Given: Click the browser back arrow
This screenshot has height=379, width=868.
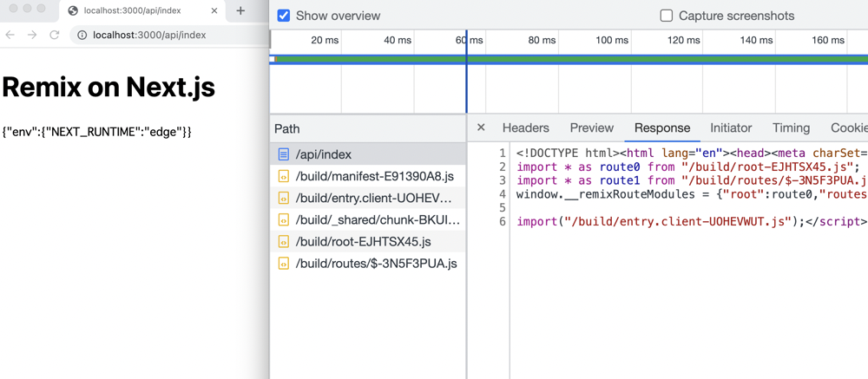Looking at the screenshot, I should tap(9, 35).
